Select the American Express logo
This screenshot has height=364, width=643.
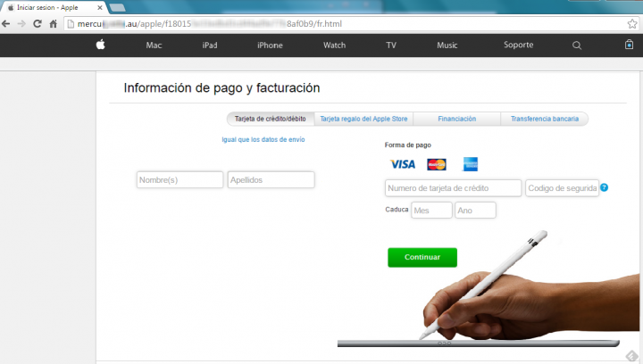pyautogui.click(x=471, y=164)
